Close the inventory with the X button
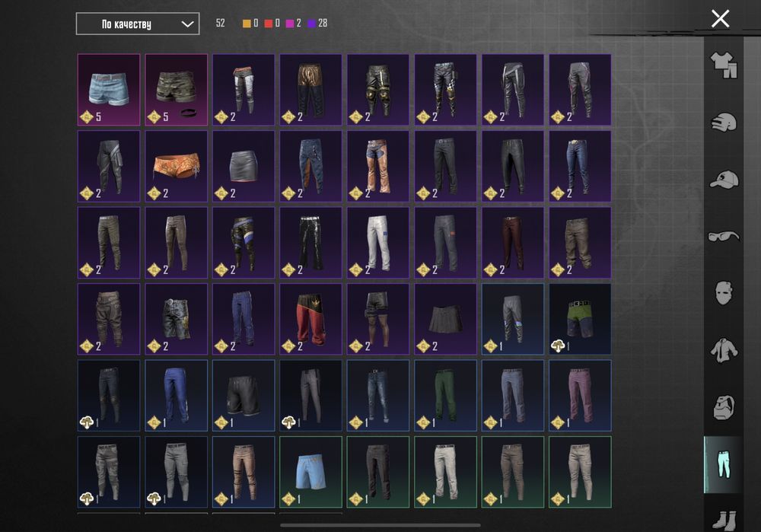Screen dimensions: 761x532 coord(720,19)
